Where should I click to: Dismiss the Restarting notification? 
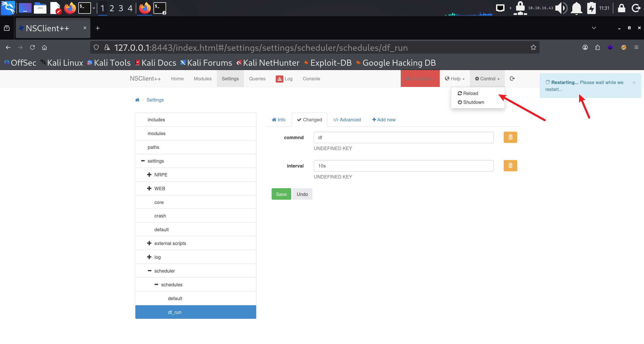pyautogui.click(x=634, y=83)
